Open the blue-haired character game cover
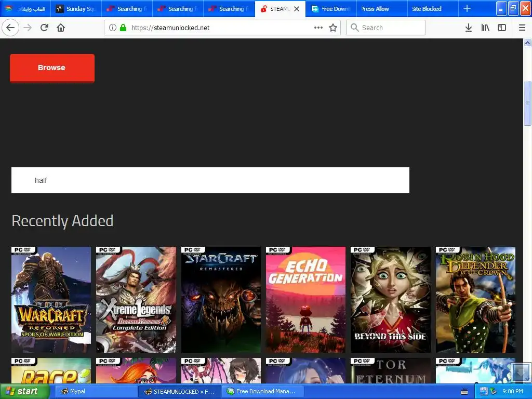Viewport: 532px width, 399px height. [x=305, y=370]
